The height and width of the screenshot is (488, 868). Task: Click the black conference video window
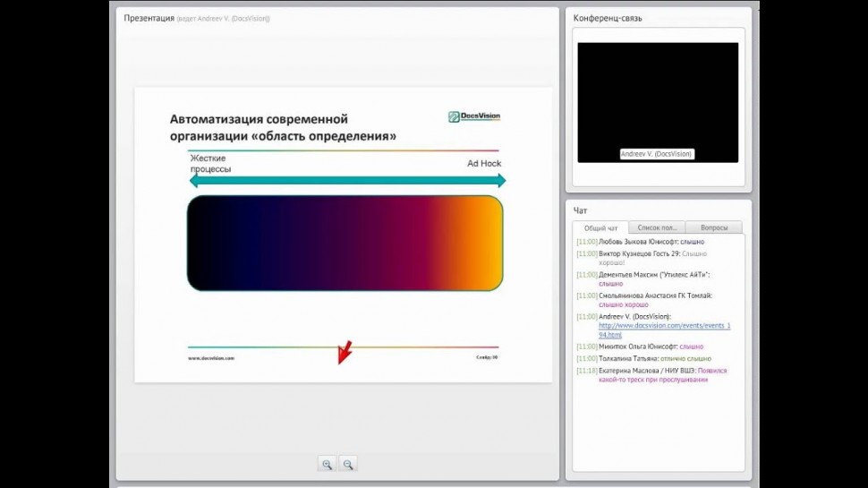[x=657, y=98]
